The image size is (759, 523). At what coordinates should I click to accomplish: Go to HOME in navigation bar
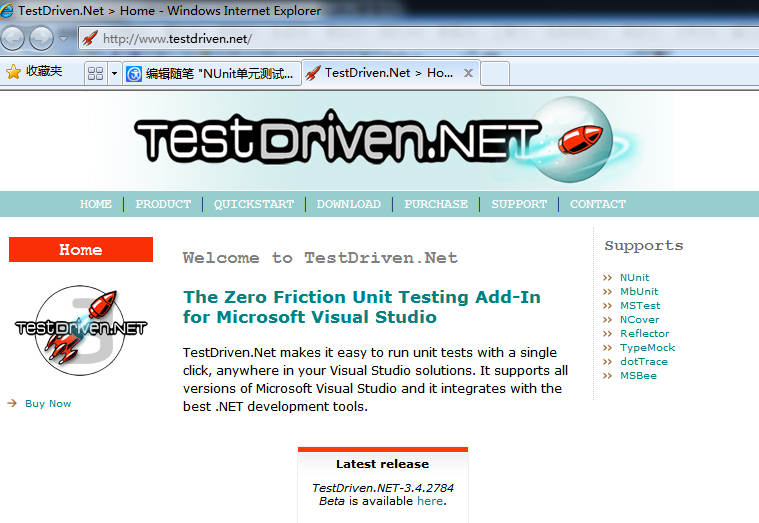coord(96,204)
